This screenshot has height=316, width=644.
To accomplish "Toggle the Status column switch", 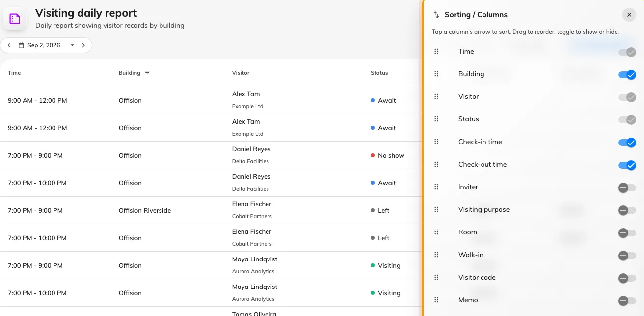I will click(x=627, y=119).
